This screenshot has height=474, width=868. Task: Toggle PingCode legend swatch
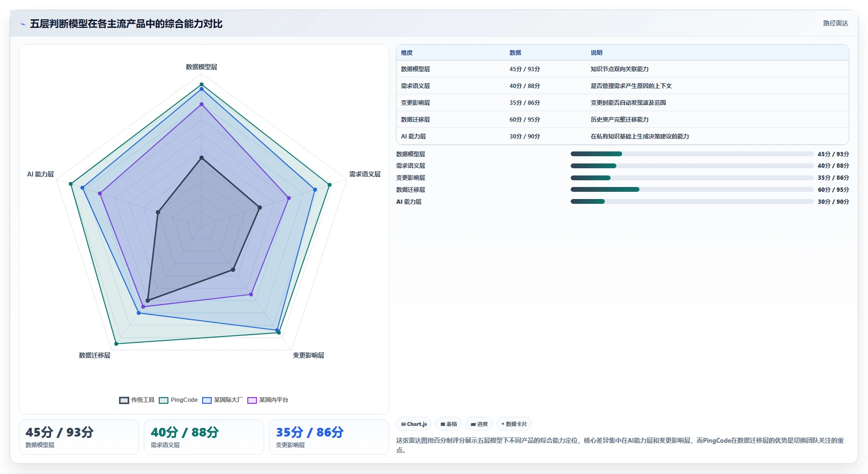coord(164,400)
